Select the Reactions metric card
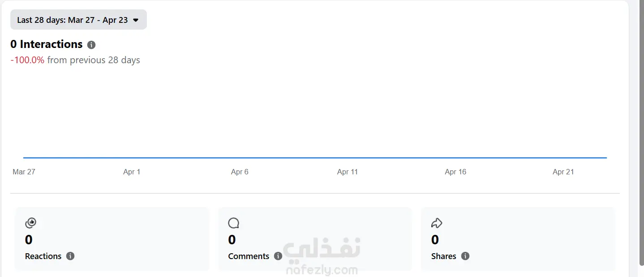This screenshot has height=277, width=644. pos(112,239)
